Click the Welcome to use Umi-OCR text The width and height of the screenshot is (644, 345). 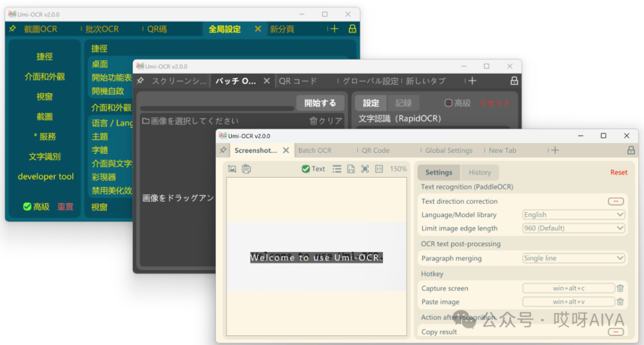pos(316,257)
